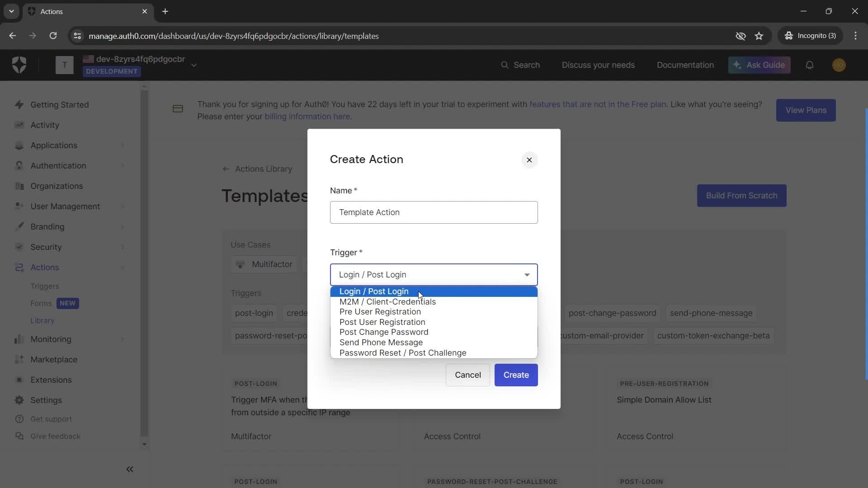The height and width of the screenshot is (488, 868).
Task: Click the tenant T avatar tile
Action: tap(65, 65)
